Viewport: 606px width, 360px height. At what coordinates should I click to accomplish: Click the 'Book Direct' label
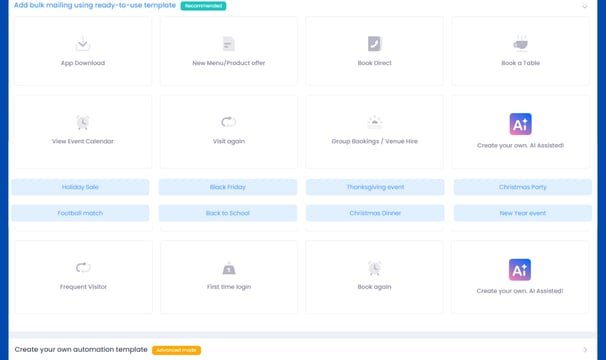click(x=374, y=63)
